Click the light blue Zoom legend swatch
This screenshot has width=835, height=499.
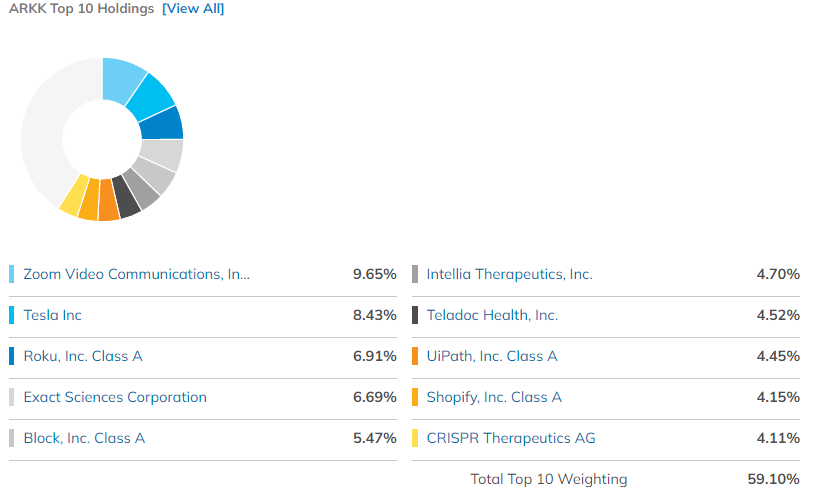tap(12, 274)
